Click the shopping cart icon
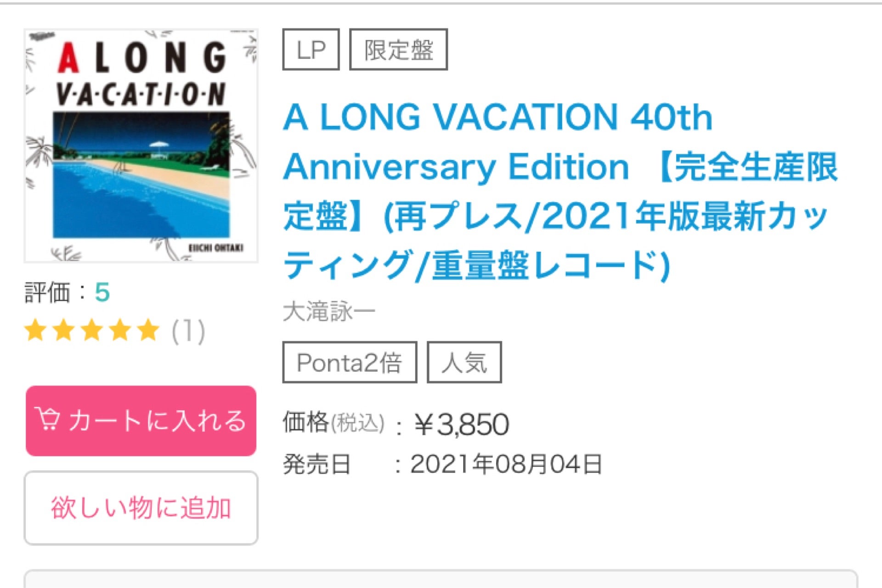Image resolution: width=882 pixels, height=588 pixels. (48, 419)
